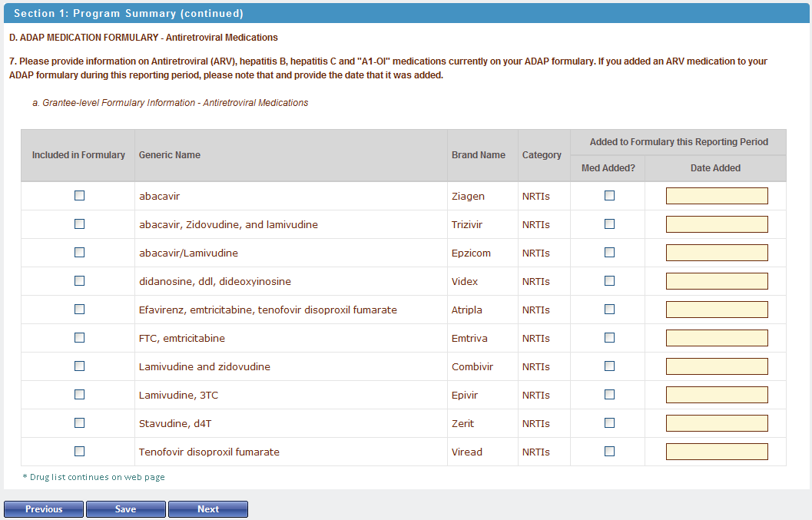Click Date Added box for Trizivir
The image size is (812, 520).
coord(716,224)
